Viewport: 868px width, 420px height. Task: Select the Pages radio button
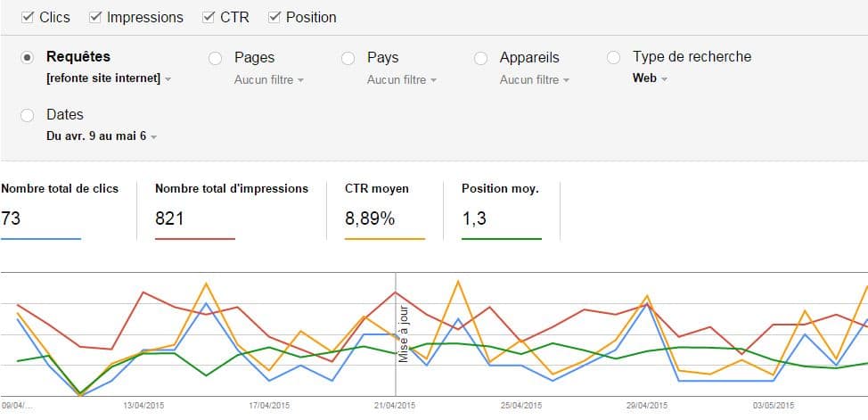point(216,58)
